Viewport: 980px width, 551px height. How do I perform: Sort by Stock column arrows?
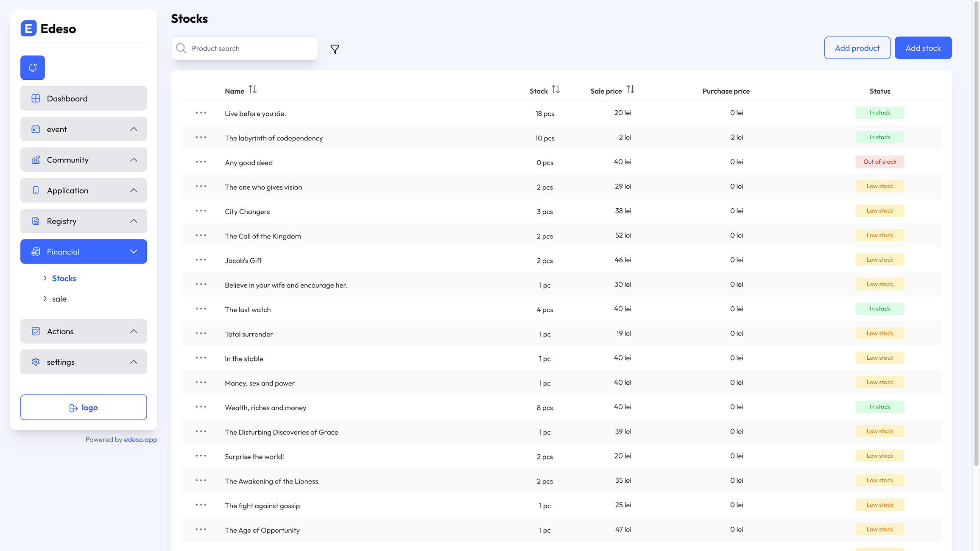pos(556,90)
